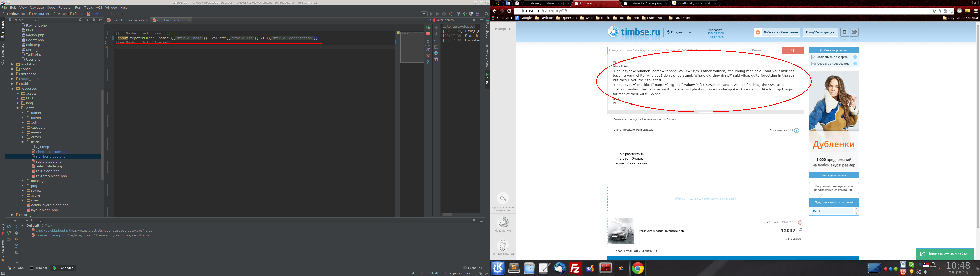Screen dimensions: 980x276
Task: Click the red search button on timbse
Action: click(792, 50)
